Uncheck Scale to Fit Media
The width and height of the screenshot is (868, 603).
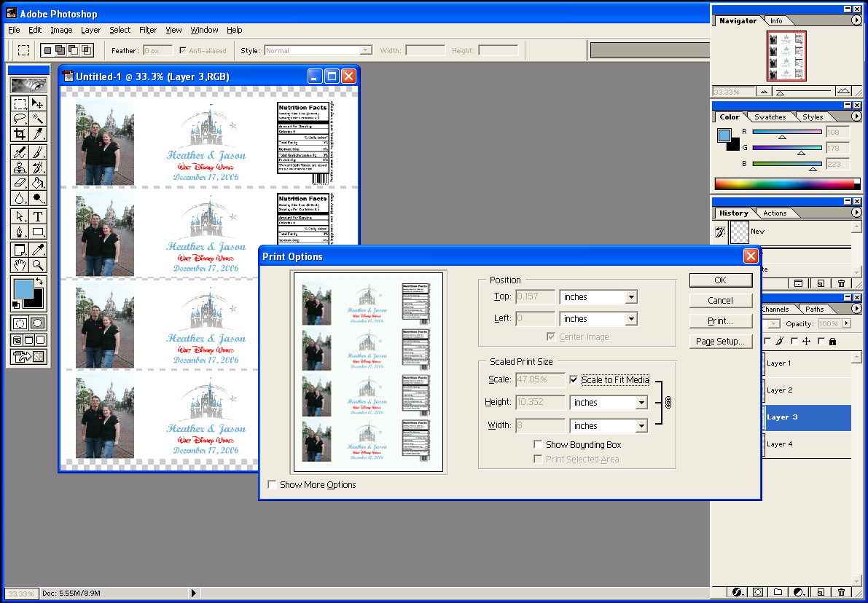[x=574, y=379]
